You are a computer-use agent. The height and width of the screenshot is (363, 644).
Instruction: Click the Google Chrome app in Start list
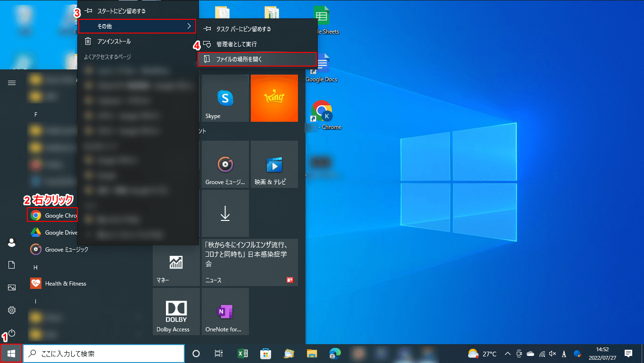52,215
